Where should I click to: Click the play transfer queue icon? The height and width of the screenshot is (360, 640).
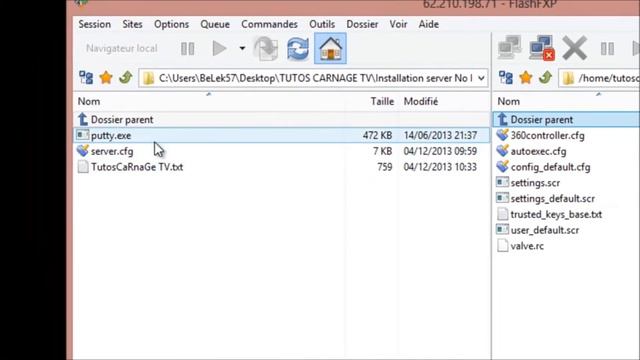point(219,49)
